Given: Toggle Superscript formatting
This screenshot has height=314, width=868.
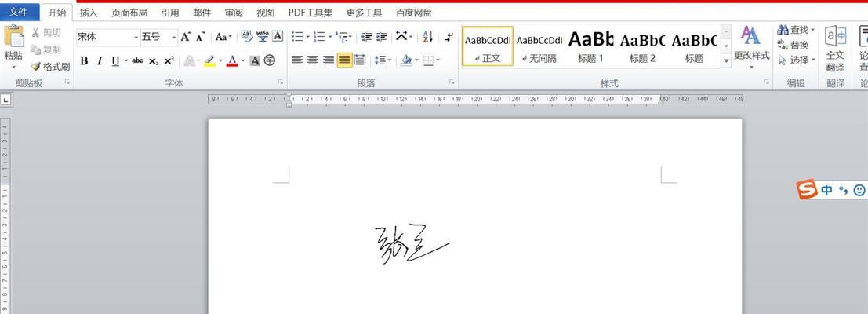Looking at the screenshot, I should click(169, 61).
